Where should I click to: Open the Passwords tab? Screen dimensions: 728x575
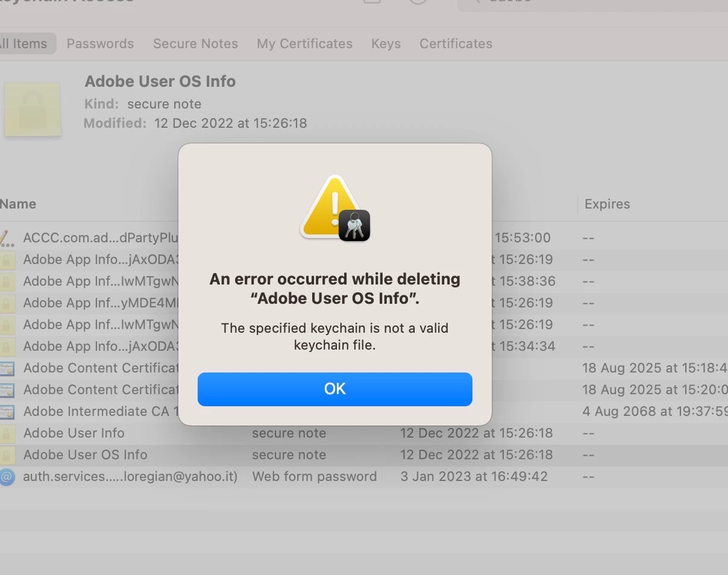coord(100,43)
